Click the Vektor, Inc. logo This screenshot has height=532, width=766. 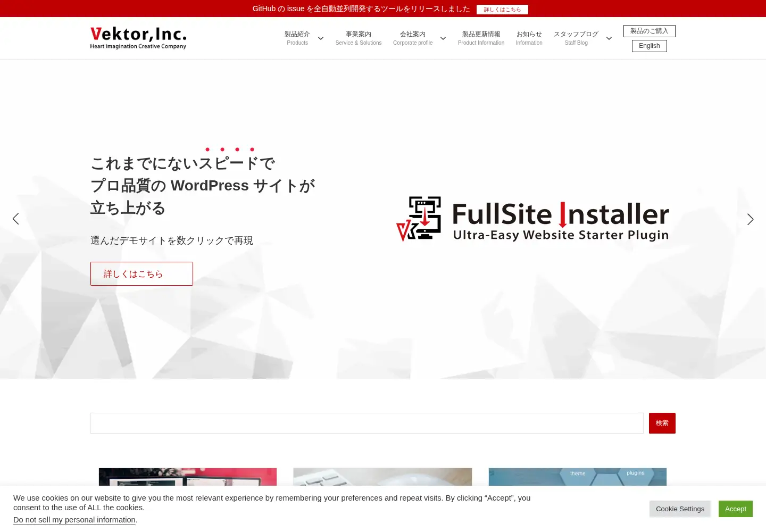point(138,38)
